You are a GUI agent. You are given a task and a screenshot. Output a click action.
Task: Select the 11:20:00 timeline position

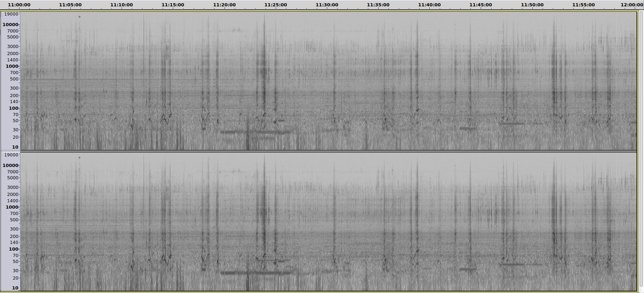click(224, 5)
